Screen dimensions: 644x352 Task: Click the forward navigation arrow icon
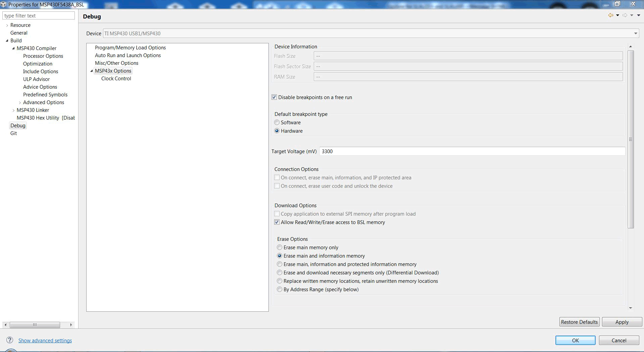pyautogui.click(x=625, y=15)
